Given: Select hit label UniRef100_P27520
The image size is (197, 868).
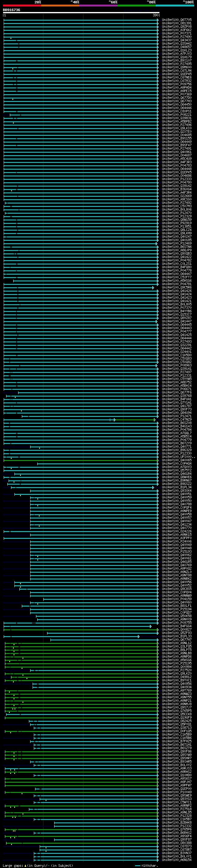Looking at the screenshot, I should pyautogui.click(x=177, y=670).
